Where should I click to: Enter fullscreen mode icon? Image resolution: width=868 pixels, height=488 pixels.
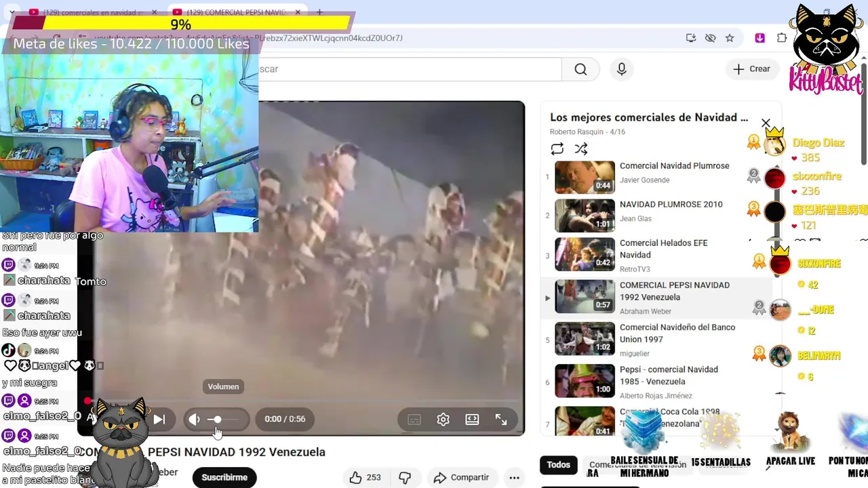tap(501, 420)
